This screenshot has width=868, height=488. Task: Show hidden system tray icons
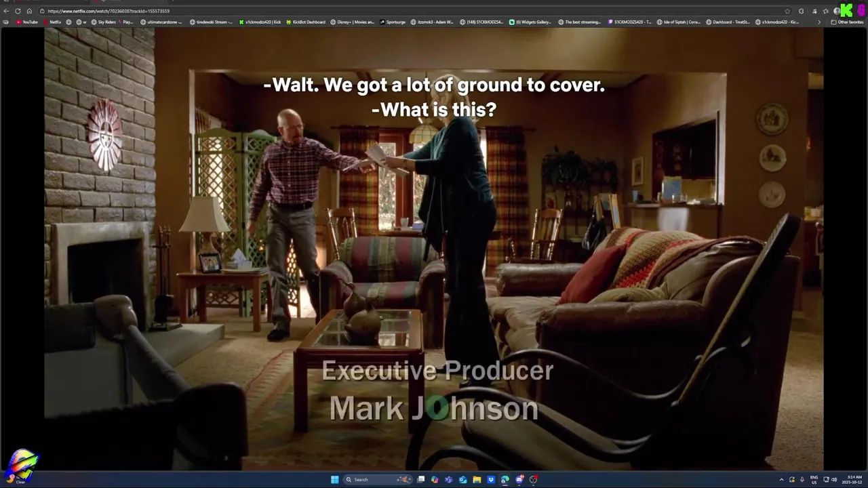coord(781,479)
